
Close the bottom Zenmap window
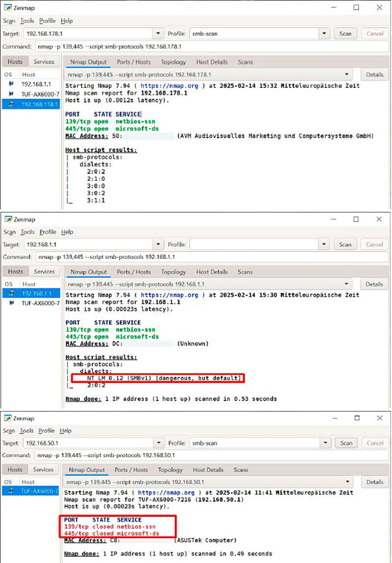pyautogui.click(x=380, y=418)
